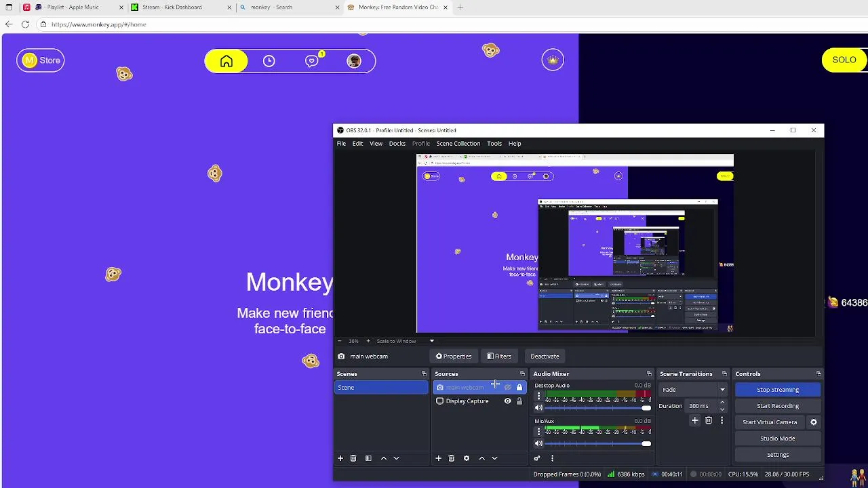Open selected source properties gear
The image size is (868, 488).
[467, 459]
